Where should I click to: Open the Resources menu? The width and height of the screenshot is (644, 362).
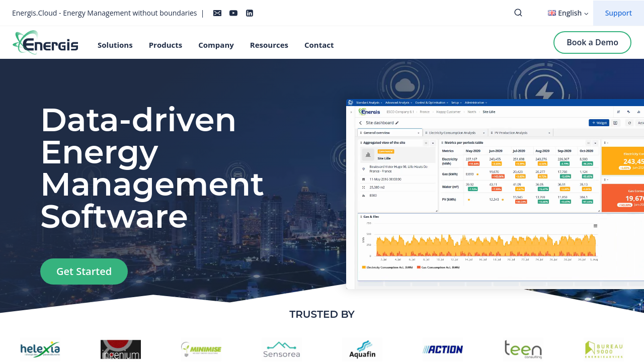269,45
